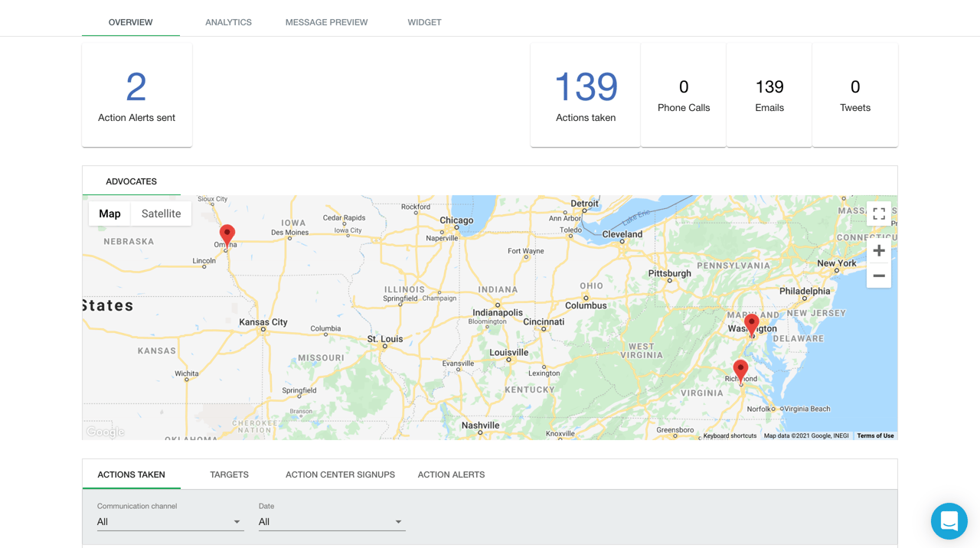Screen dimensions: 980x548
Task: Click the Terms of Use link
Action: point(875,435)
